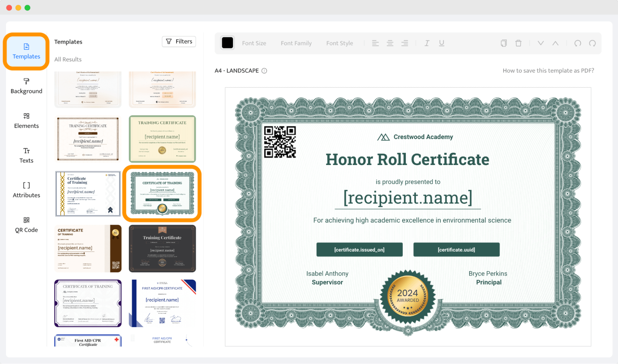Click the Filters button
Screen dimensions: 618x364
[x=179, y=41]
